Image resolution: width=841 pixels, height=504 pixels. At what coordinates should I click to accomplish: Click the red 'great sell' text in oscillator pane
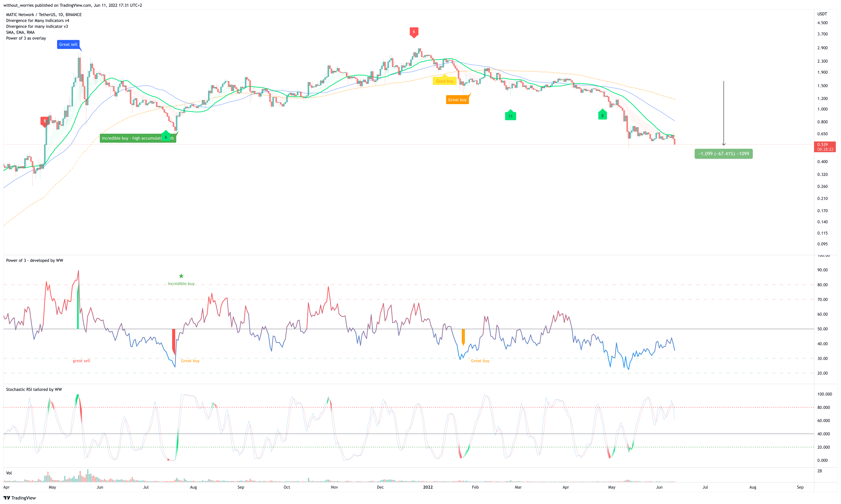pyautogui.click(x=81, y=361)
